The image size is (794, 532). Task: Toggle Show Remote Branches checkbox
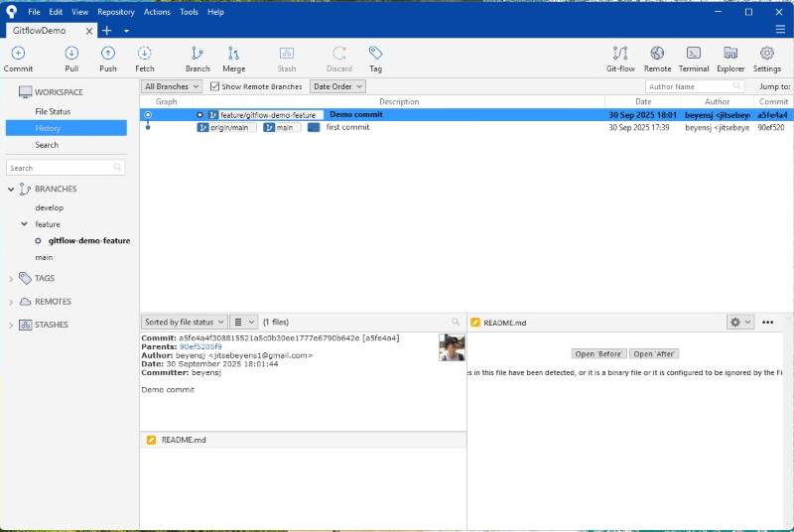(215, 87)
